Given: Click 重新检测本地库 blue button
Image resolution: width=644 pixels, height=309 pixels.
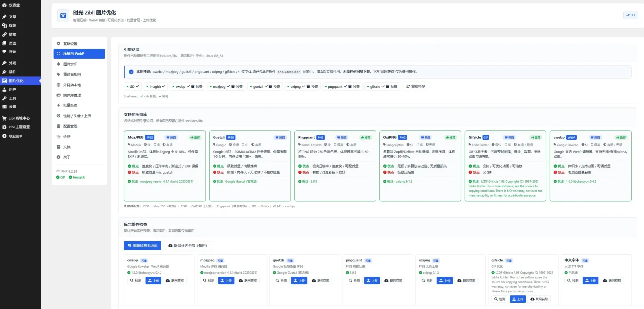Looking at the screenshot, I should (143, 245).
